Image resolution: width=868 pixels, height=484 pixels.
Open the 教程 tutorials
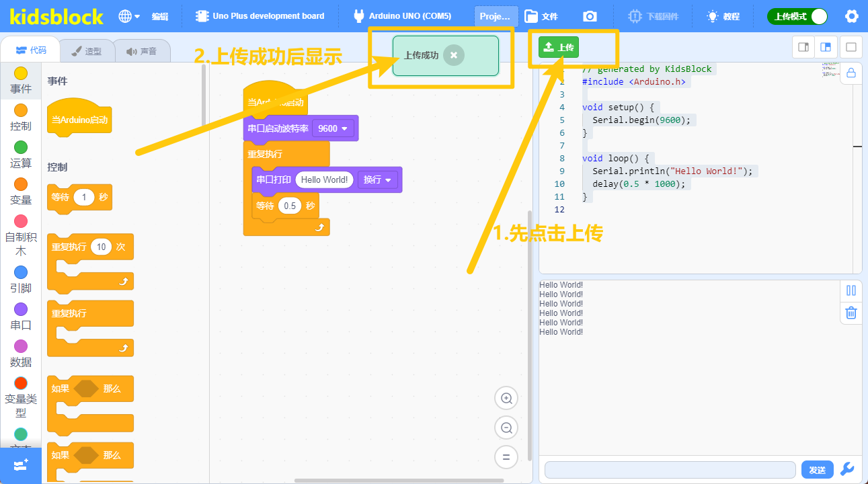723,16
